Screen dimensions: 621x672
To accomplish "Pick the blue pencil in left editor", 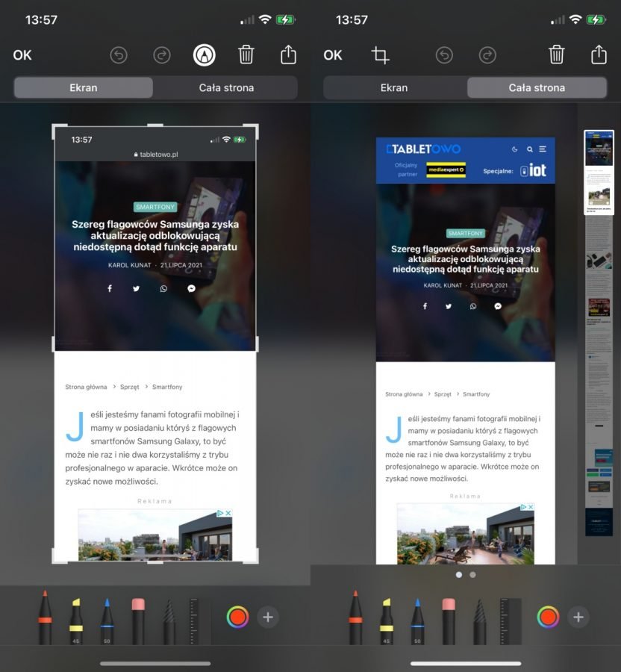I will 107,620.
